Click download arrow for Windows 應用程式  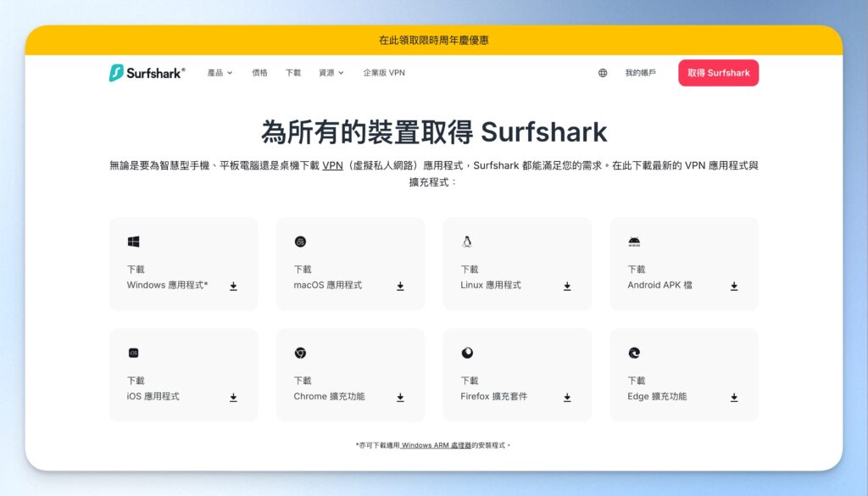point(234,287)
